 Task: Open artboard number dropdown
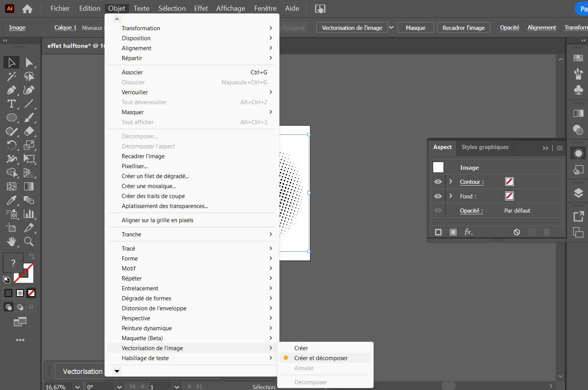(177, 387)
